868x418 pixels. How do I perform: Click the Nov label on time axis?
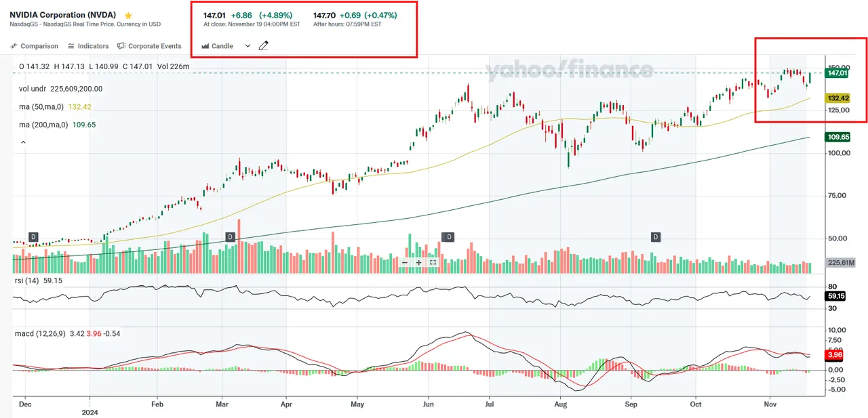[770, 403]
